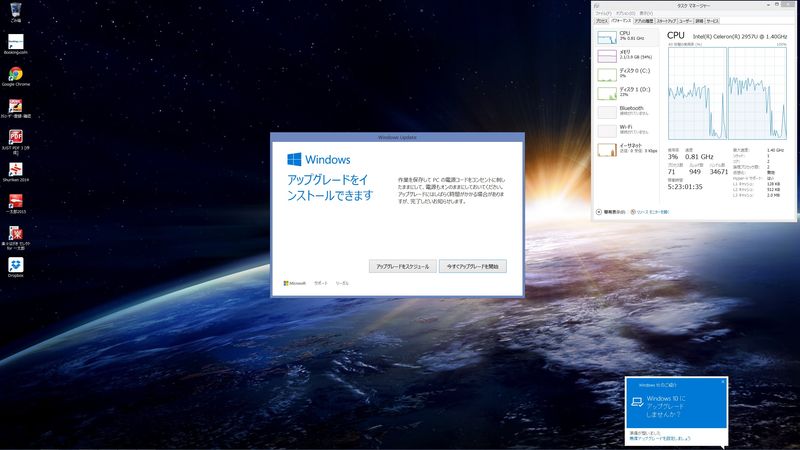
Task: Open the 一太郎2015 desktop shortcut
Action: [16, 204]
